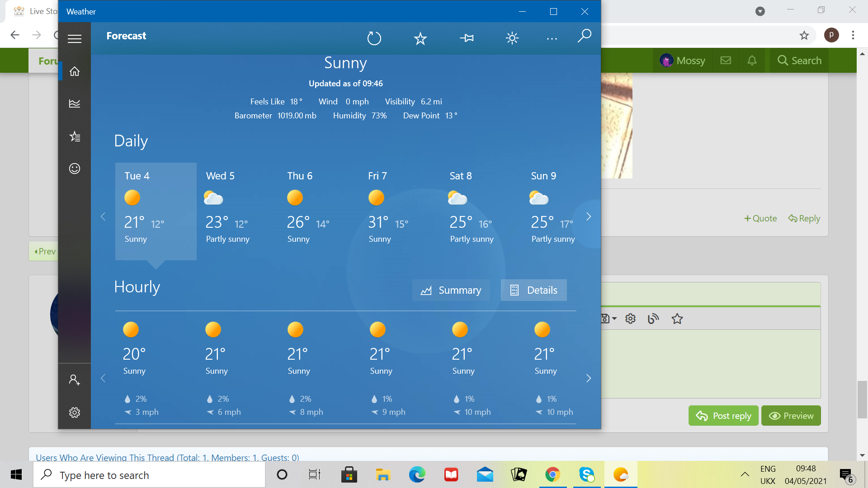Open Microsoft Edge from the taskbar

(x=417, y=475)
